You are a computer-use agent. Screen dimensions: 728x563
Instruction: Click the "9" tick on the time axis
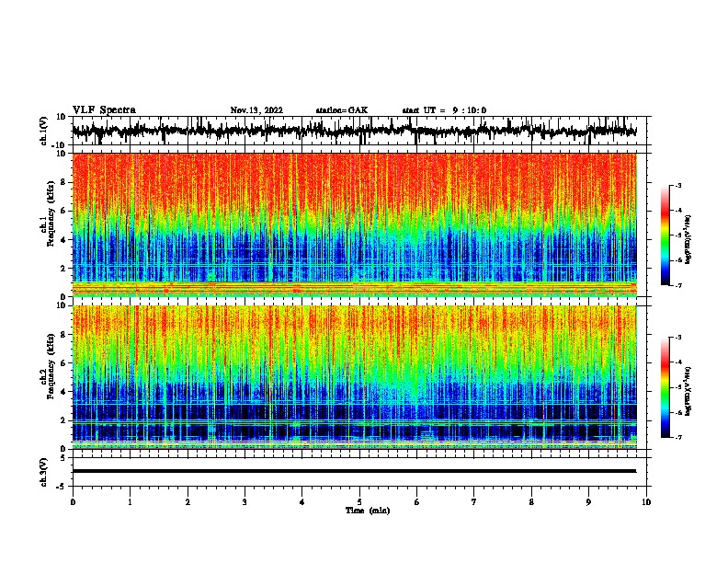click(x=588, y=502)
